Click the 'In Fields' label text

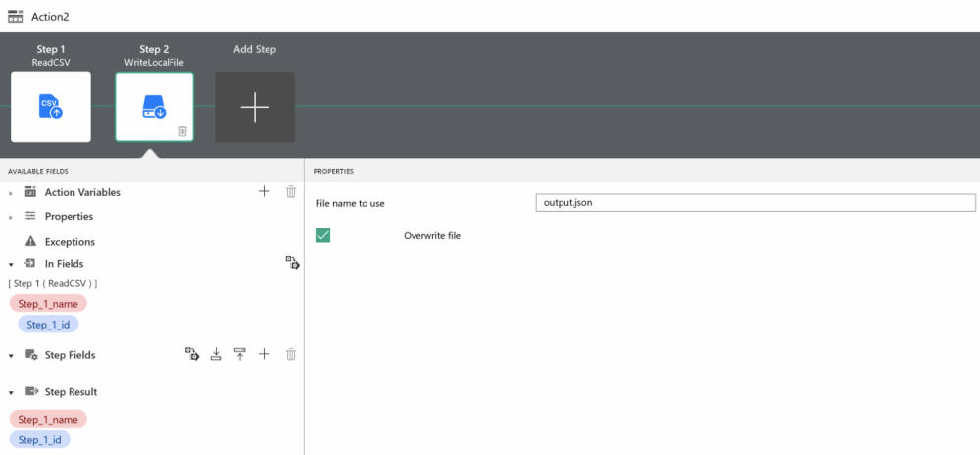[64, 264]
